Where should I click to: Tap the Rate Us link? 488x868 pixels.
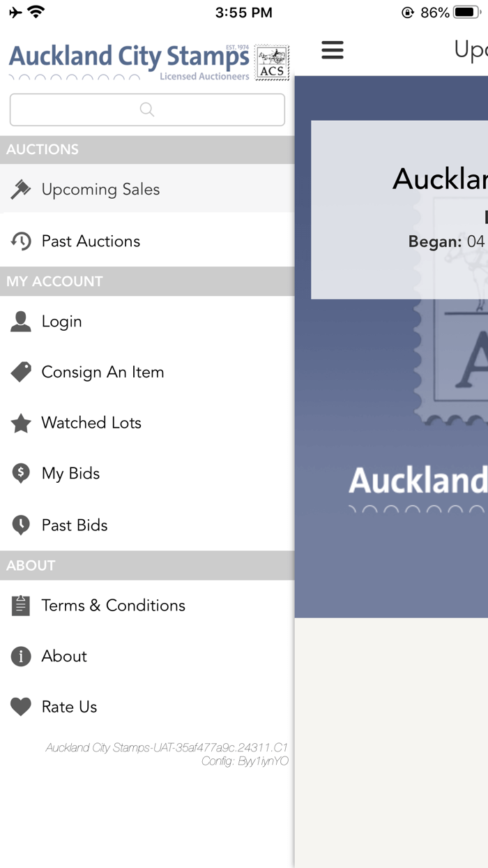[x=68, y=706]
